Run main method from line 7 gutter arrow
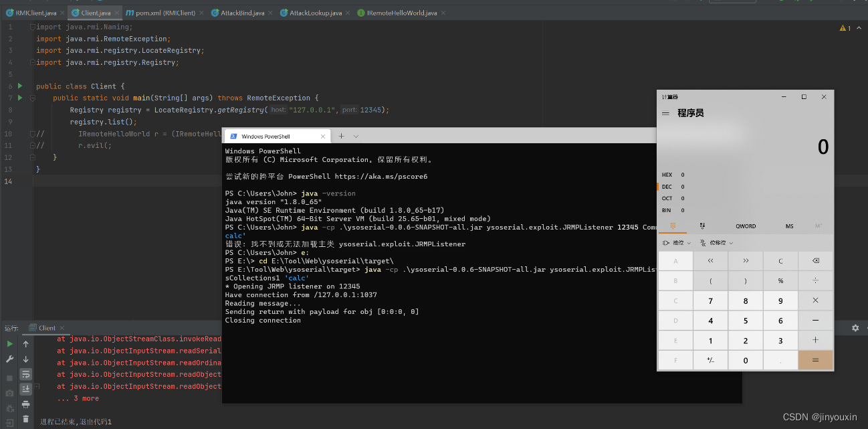The height and width of the screenshot is (429, 868). 20,98
